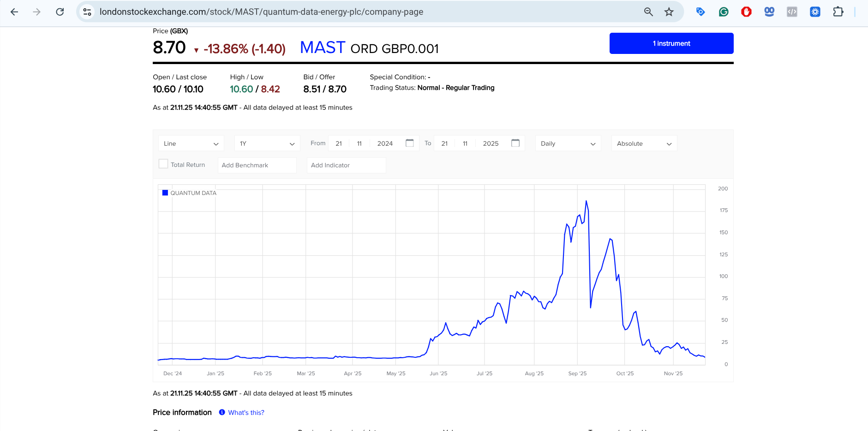868x431 pixels.
Task: Click the red shield blocker extension icon
Action: 746,12
